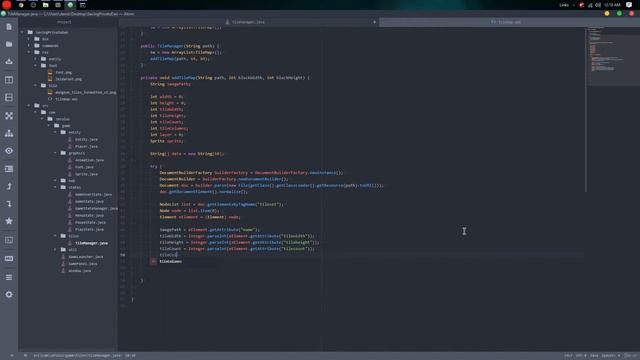This screenshot has height=360, width=640.
Task: Click the command palette panel icon in toolbar
Action: pyautogui.click(x=9, y=169)
